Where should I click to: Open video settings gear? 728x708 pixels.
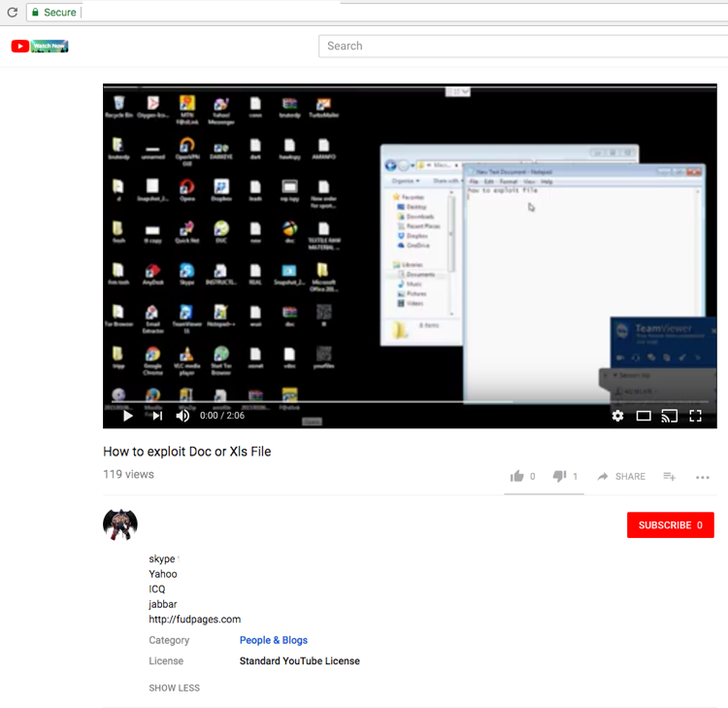[617, 416]
